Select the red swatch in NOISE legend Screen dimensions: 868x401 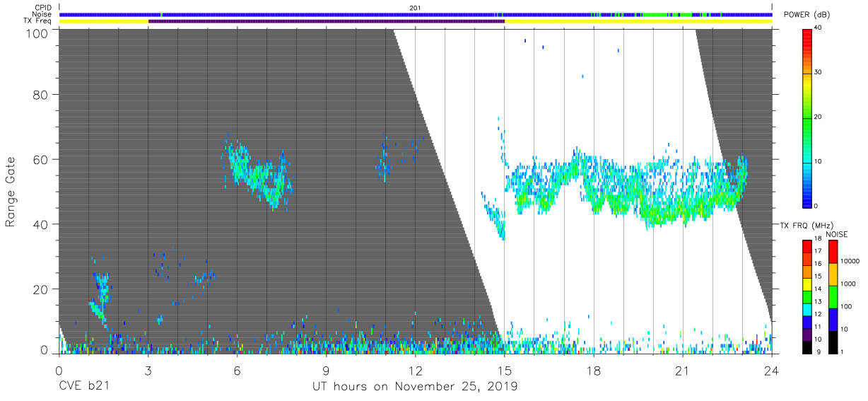coord(832,252)
